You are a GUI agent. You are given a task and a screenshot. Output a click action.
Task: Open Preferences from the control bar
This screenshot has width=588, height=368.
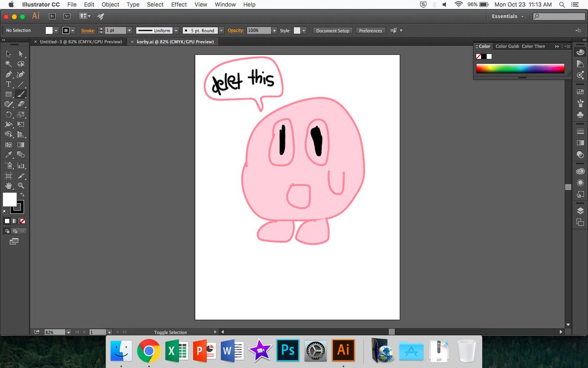[370, 30]
